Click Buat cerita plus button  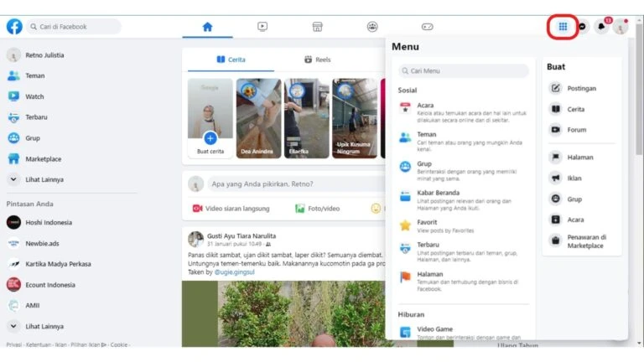tap(210, 138)
